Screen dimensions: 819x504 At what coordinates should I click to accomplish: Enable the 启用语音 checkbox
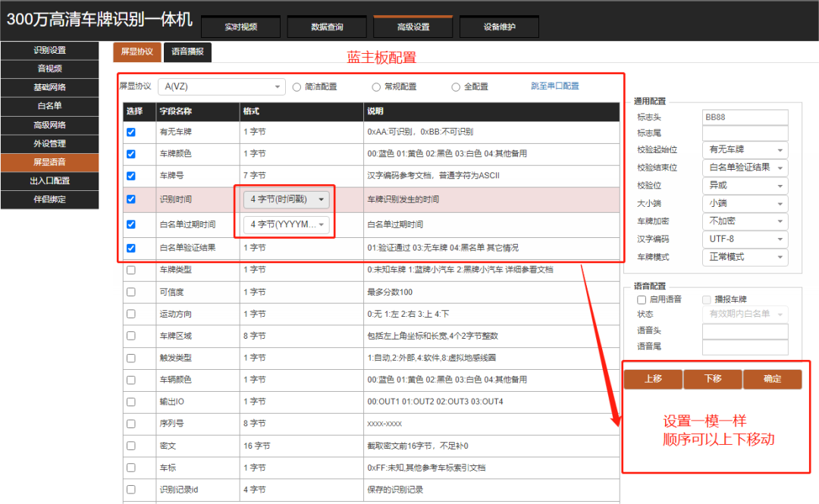coord(642,300)
